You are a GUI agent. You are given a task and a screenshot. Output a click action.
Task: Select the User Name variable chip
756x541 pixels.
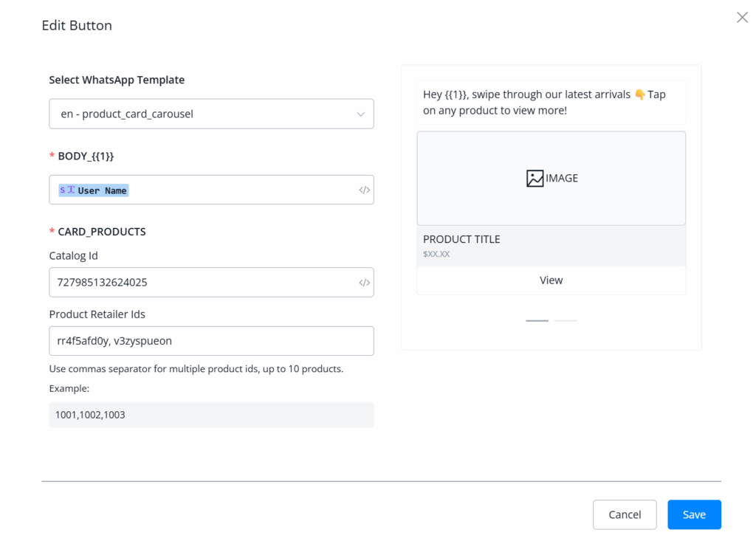(x=102, y=190)
